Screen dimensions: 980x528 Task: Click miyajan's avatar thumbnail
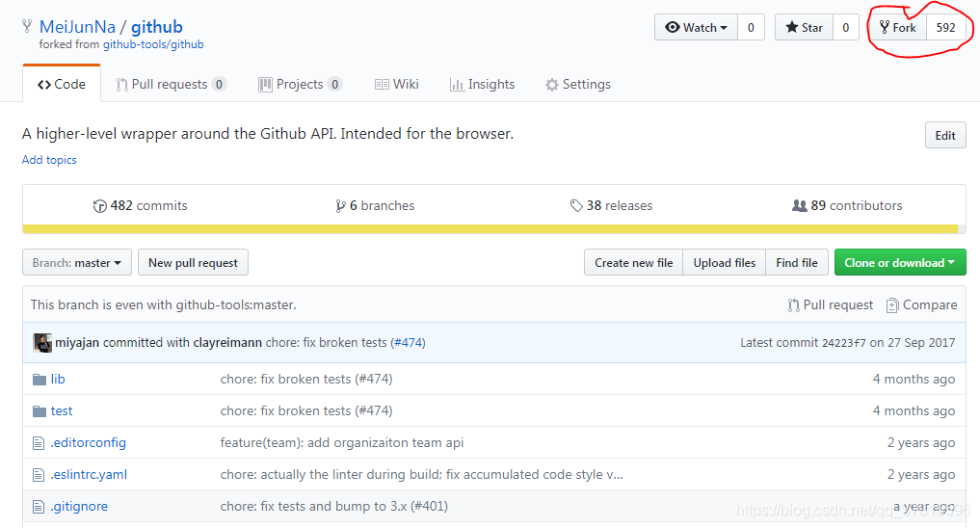pos(42,342)
